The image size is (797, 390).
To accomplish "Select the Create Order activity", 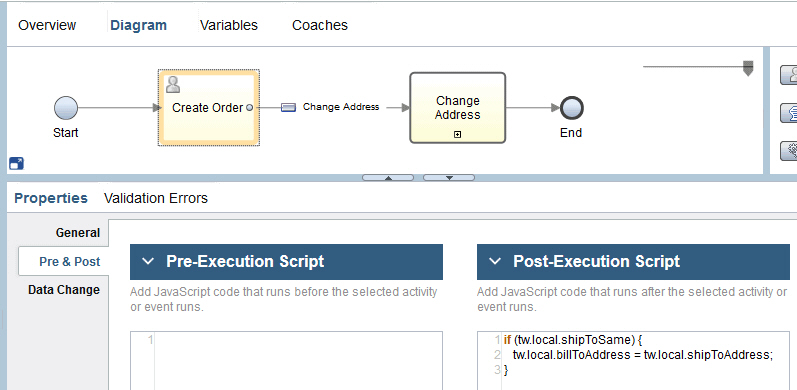I will tap(208, 108).
